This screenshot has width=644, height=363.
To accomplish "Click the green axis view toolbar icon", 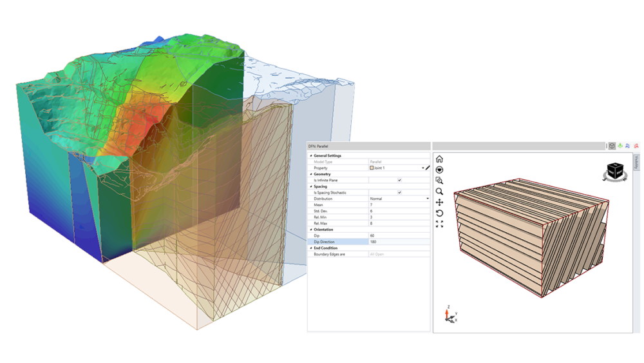I will [620, 146].
